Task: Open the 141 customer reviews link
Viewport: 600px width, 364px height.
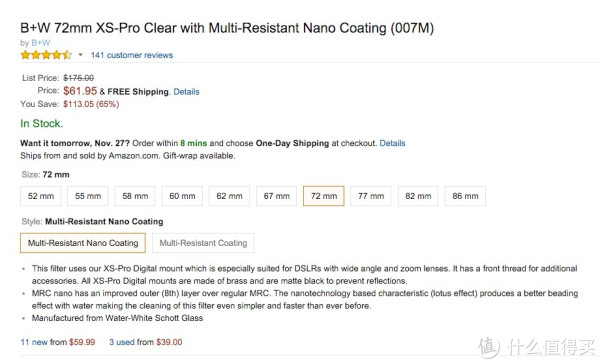Action: (x=132, y=55)
